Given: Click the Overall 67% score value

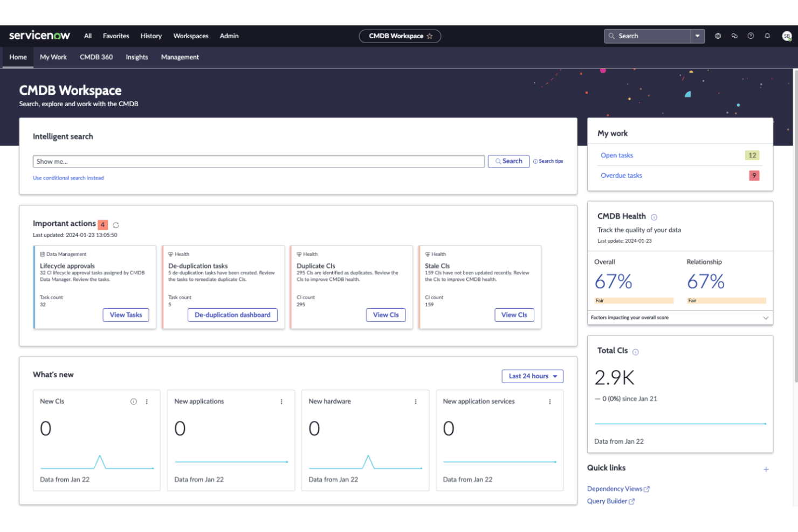Looking at the screenshot, I should click(614, 281).
